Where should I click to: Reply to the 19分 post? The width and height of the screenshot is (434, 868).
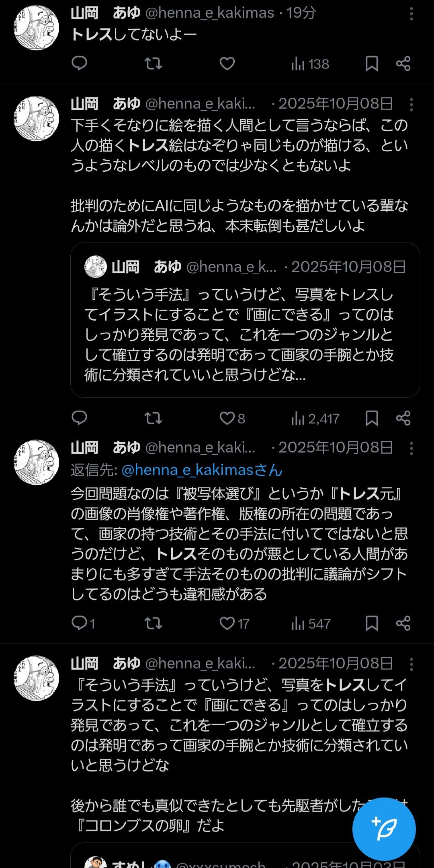tap(79, 64)
